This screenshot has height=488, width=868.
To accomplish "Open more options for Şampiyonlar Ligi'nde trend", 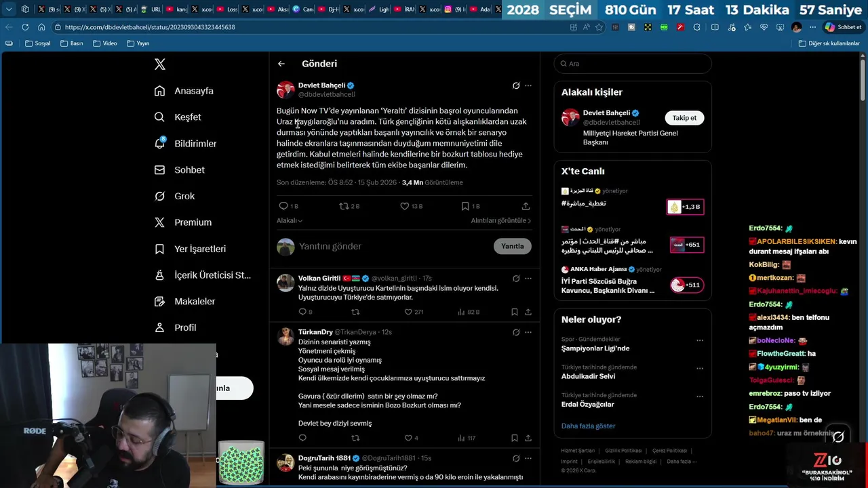I will click(x=700, y=340).
